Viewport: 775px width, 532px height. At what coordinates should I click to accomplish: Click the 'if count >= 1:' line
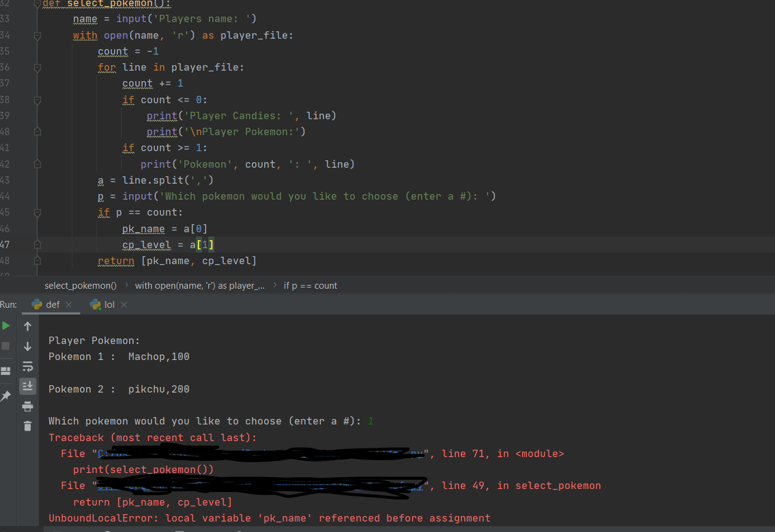pos(165,148)
